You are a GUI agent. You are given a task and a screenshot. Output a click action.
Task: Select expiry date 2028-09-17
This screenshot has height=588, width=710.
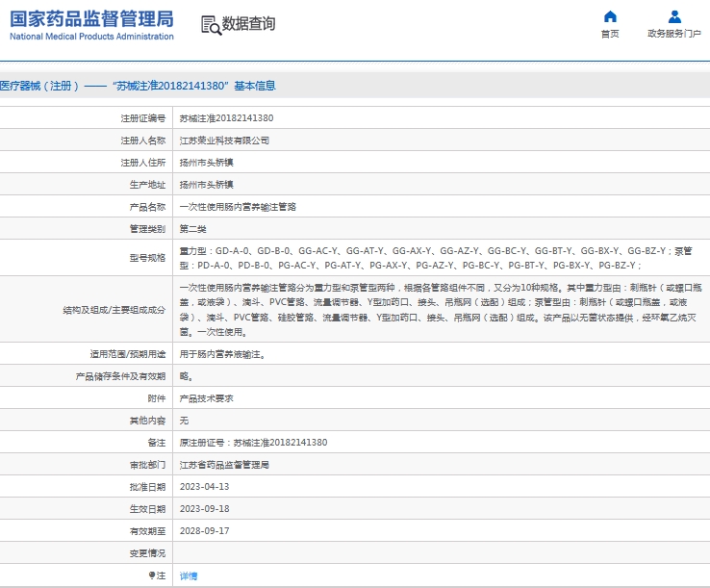coord(204,531)
